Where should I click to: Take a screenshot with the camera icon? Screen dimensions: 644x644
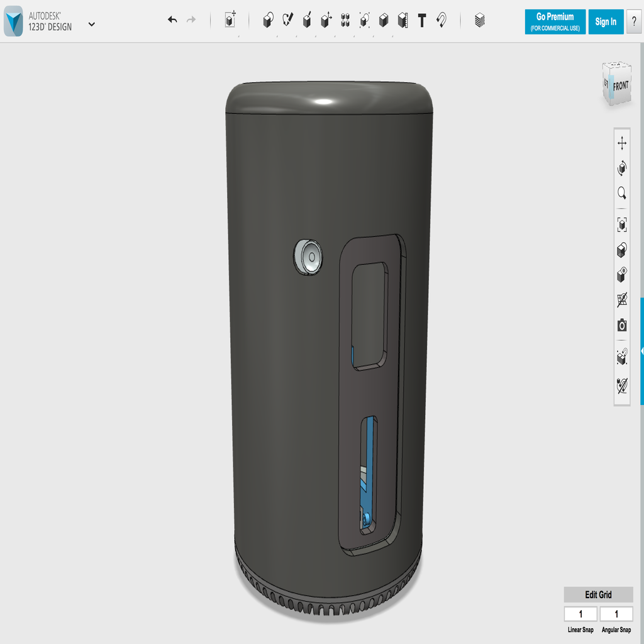(622, 325)
